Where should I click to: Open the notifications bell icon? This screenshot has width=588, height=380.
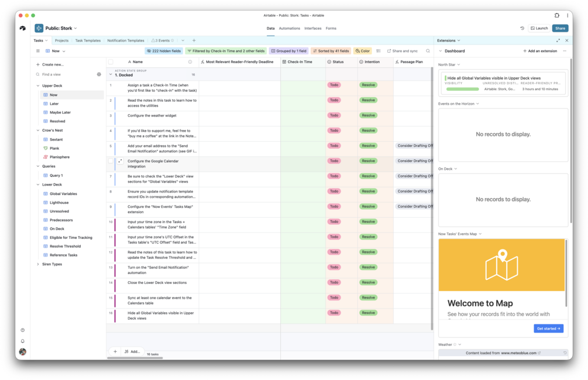tap(22, 341)
